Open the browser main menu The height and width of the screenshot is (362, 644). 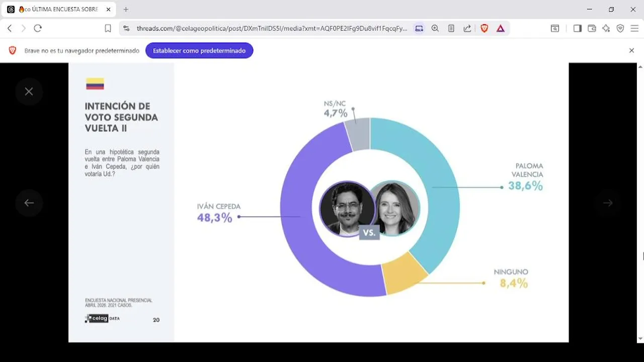tap(634, 29)
